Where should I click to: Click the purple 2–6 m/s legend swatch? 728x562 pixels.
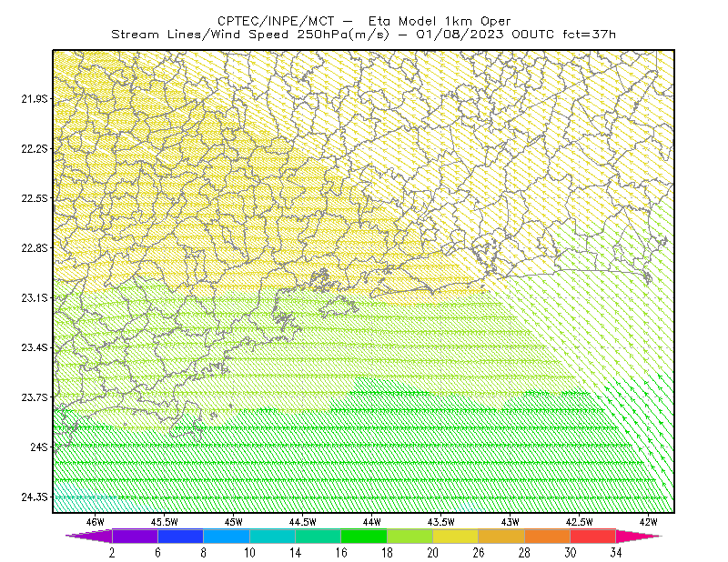[135, 536]
